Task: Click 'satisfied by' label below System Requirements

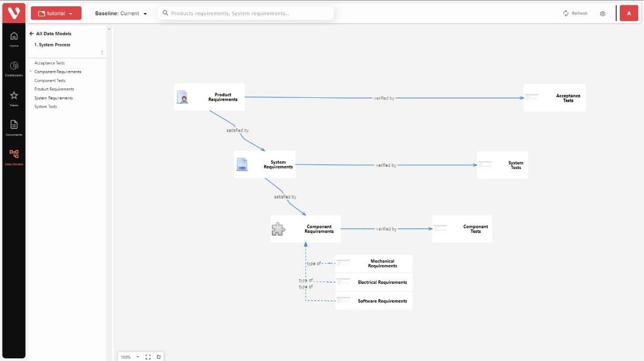Action: click(285, 197)
